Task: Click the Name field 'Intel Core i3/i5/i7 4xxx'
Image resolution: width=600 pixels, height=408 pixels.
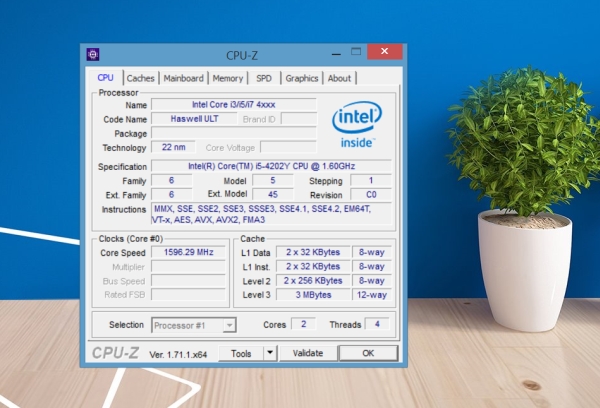Action: (x=234, y=104)
